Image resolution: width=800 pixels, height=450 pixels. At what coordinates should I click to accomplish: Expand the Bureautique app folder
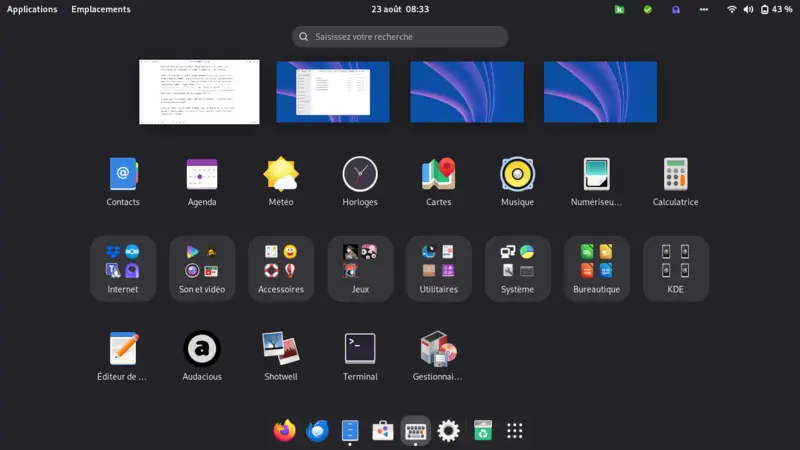tap(596, 267)
